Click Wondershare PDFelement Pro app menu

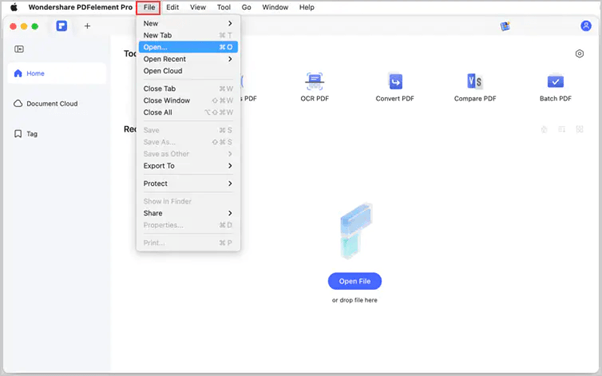click(80, 7)
